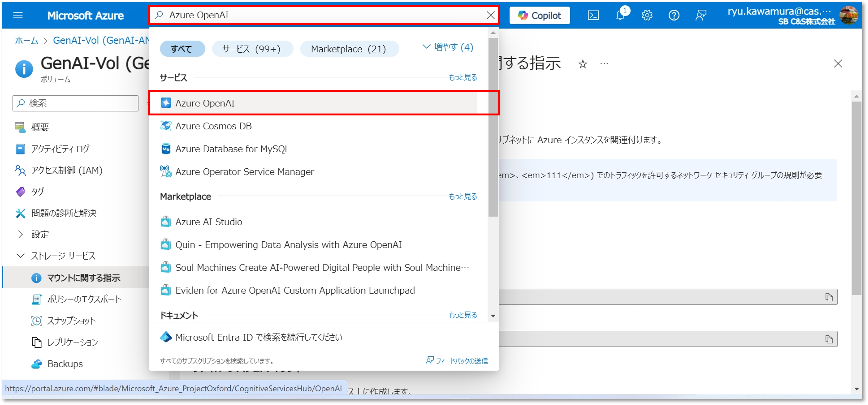The image size is (868, 405).
Task: Click the search results scrollbar down arrow
Action: click(493, 316)
